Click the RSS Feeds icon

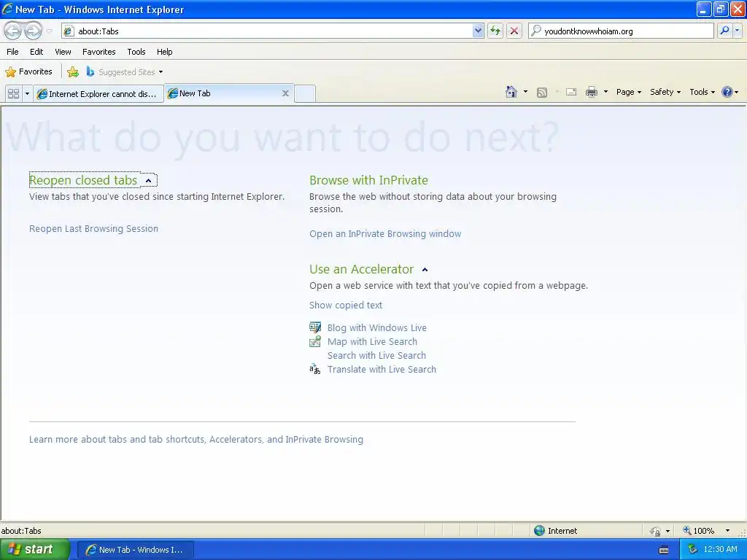pyautogui.click(x=542, y=93)
